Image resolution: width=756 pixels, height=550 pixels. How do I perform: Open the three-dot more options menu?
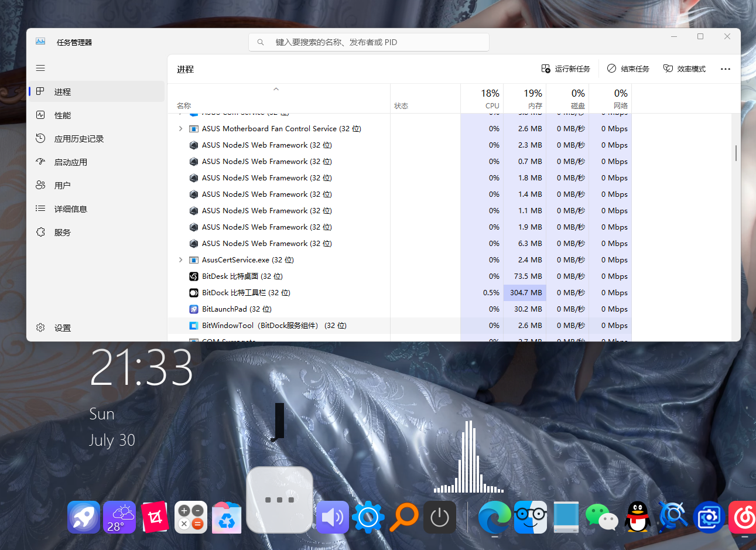coord(726,69)
